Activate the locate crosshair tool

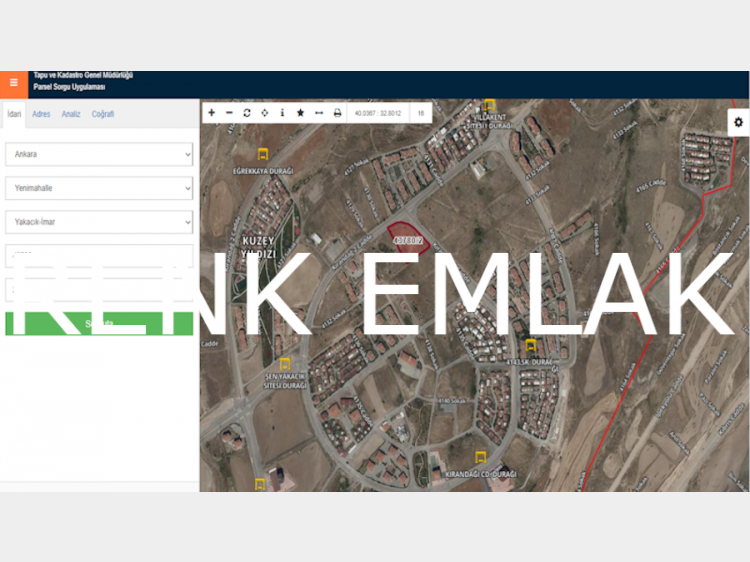coord(264,113)
